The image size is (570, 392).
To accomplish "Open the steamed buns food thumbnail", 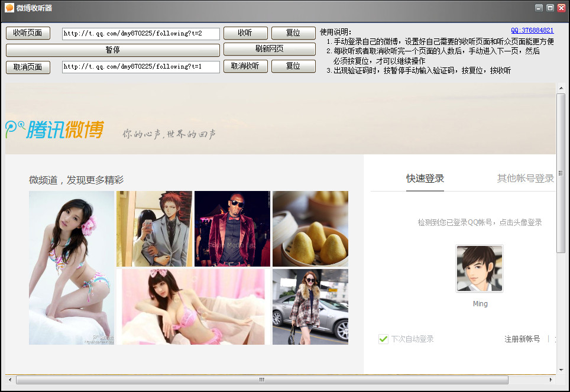I will coord(310,229).
